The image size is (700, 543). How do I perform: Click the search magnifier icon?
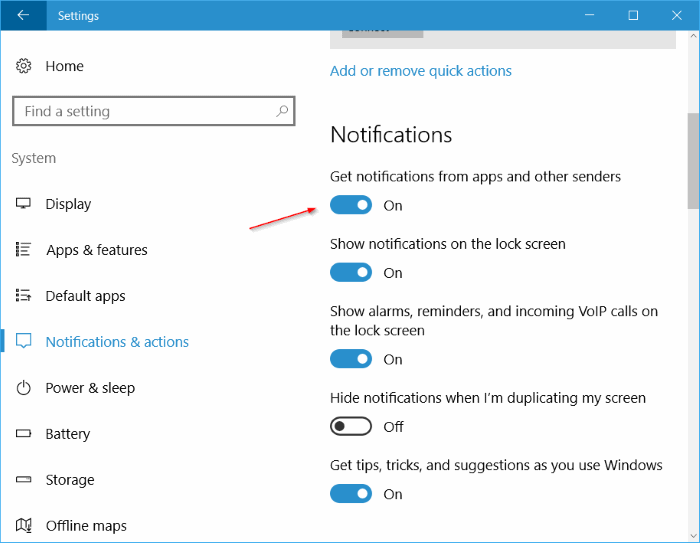(282, 111)
